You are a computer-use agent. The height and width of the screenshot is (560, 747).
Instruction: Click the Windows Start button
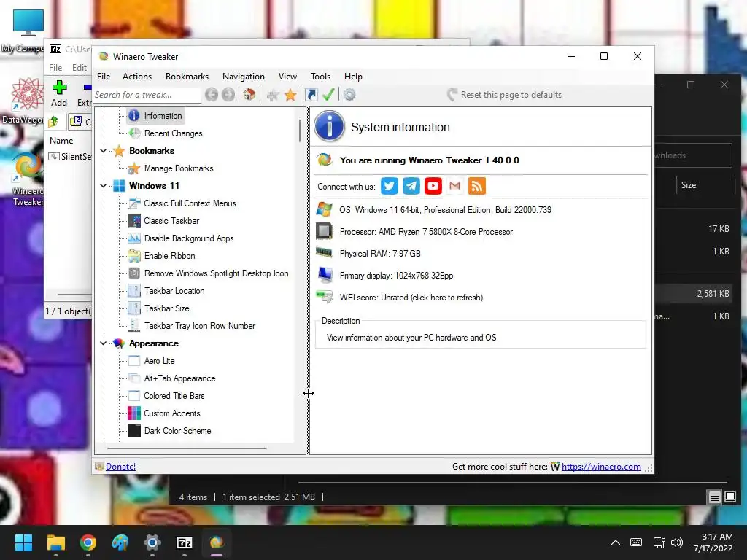(x=23, y=542)
